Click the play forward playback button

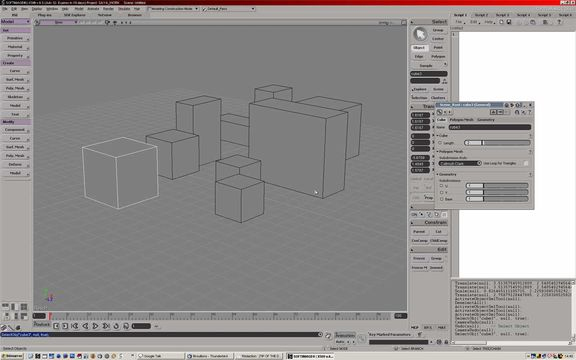95,326
